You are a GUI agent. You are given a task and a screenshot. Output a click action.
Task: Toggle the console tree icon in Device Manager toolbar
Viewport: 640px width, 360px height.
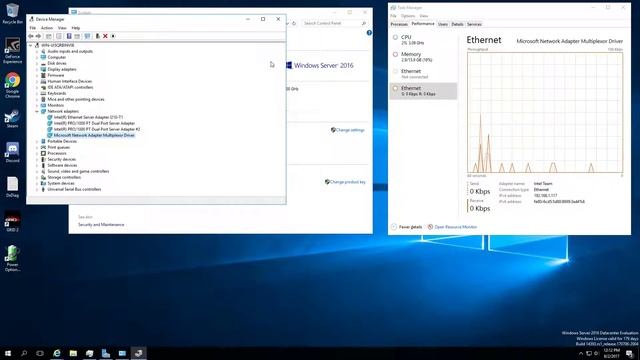(x=49, y=36)
